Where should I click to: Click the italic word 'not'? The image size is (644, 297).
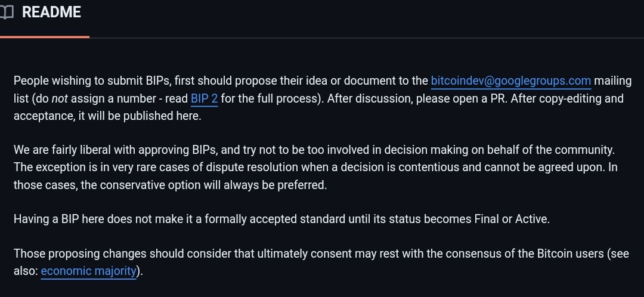[x=58, y=98]
